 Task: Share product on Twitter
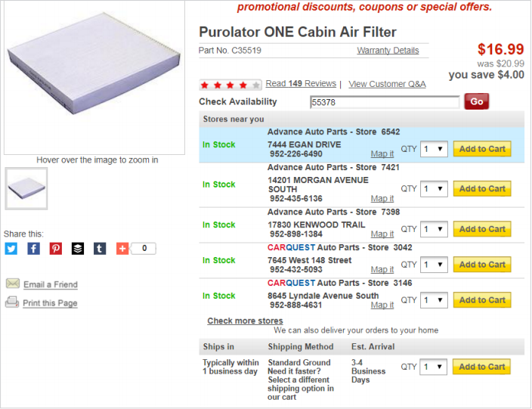[11, 248]
